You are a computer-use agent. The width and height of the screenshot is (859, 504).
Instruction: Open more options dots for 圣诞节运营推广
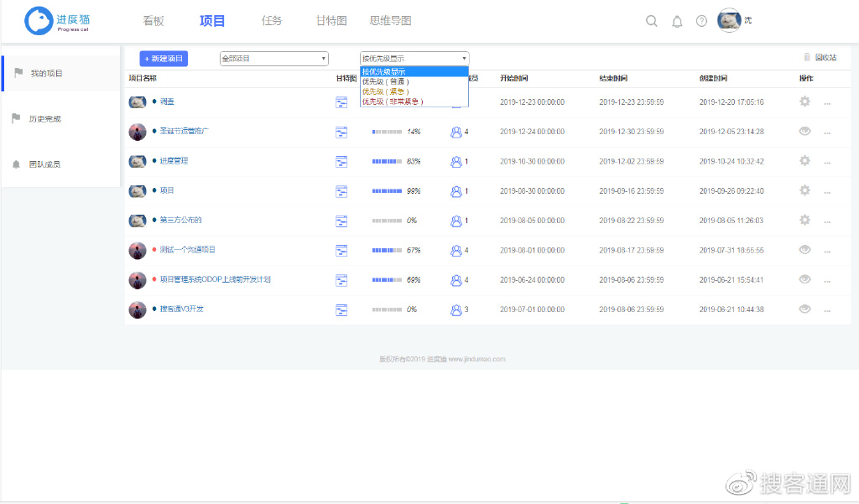827,133
